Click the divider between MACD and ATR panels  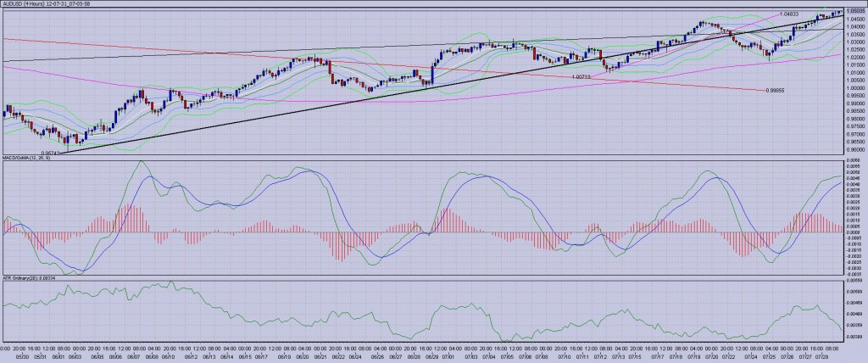click(x=424, y=276)
